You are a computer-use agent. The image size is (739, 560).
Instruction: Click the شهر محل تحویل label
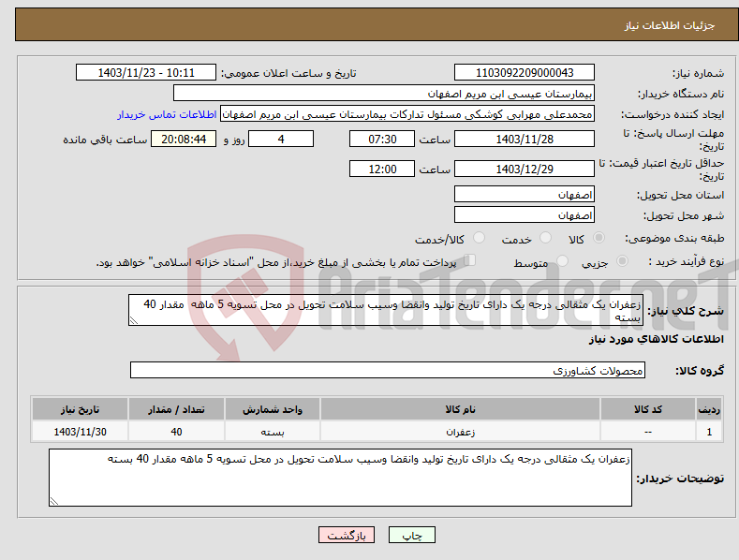[684, 215]
